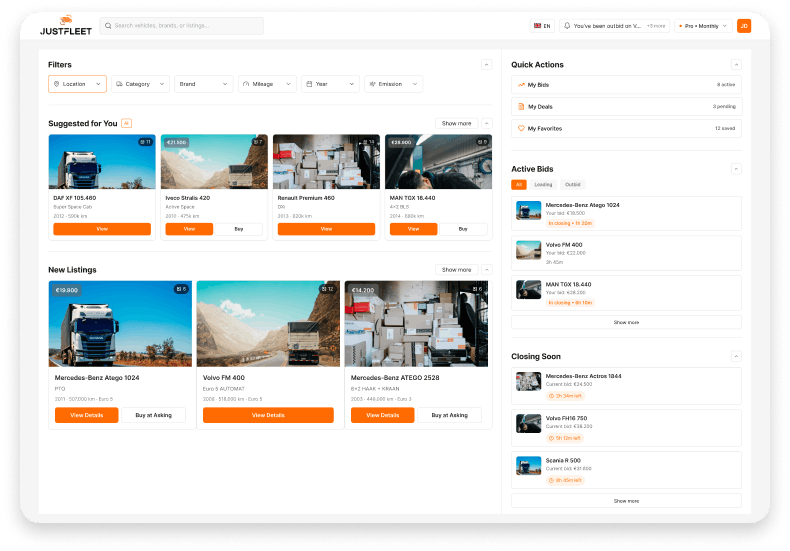Click Buy at Asking on Mercedes-Benz Atego 1024
Screen dimensions: 790x551
click(x=153, y=415)
